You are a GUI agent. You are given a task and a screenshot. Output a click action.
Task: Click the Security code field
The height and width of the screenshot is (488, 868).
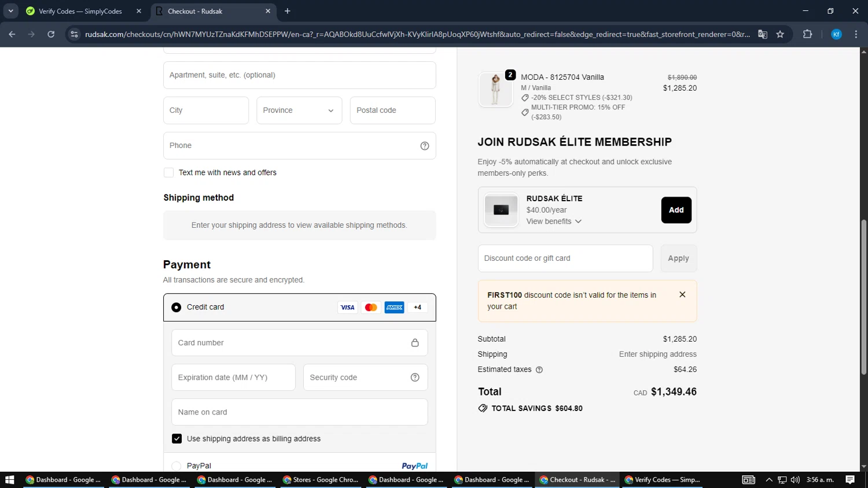(x=365, y=378)
